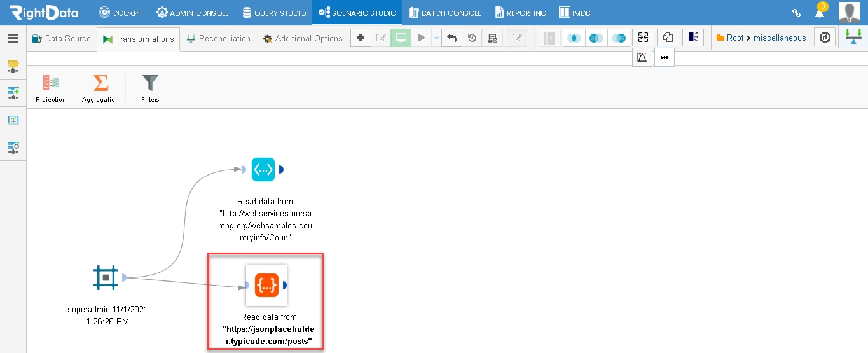
Task: Expand the three-dots more options button
Action: (x=665, y=57)
